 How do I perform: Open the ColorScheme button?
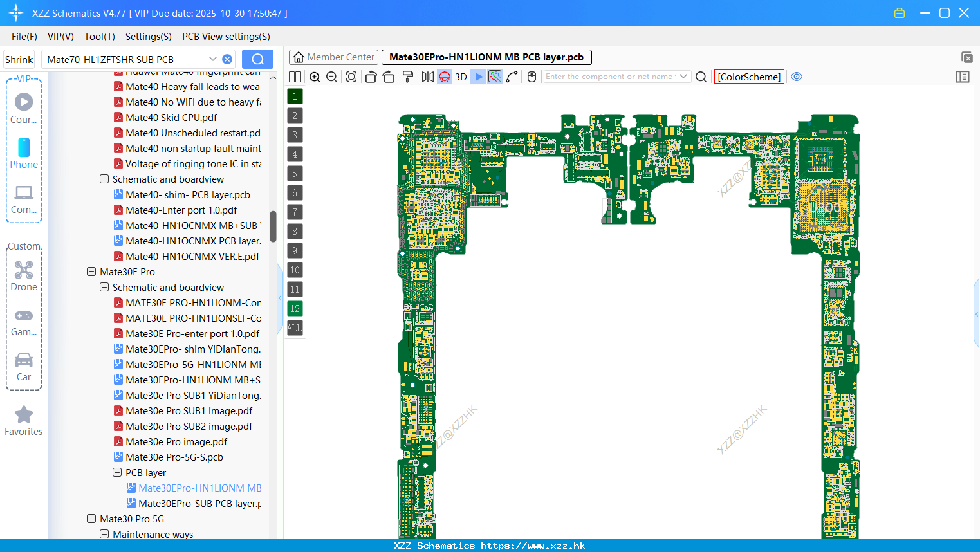click(749, 77)
